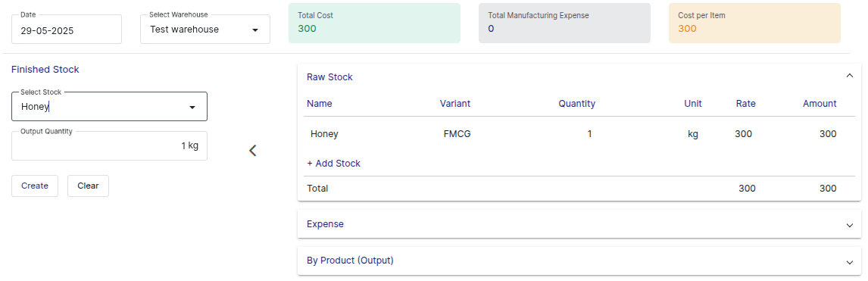The height and width of the screenshot is (281, 868).
Task: Open the Select Stock dropdown arrow
Action: 192,108
